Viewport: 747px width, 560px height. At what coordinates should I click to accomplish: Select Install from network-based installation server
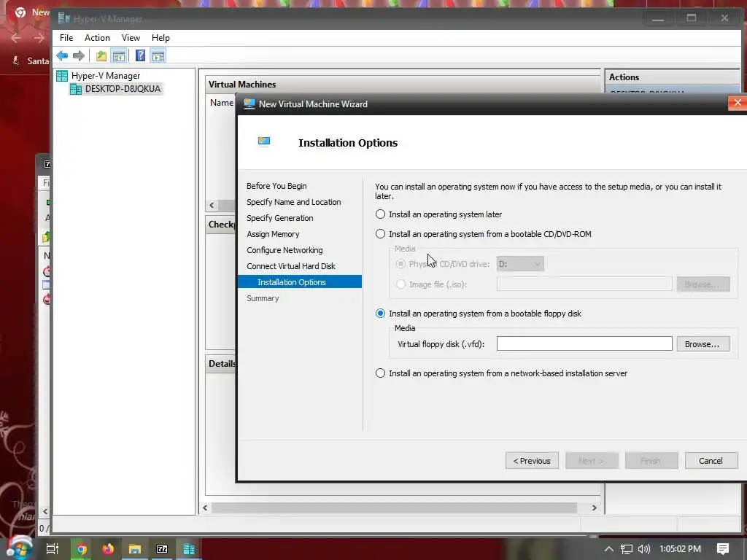pos(380,373)
